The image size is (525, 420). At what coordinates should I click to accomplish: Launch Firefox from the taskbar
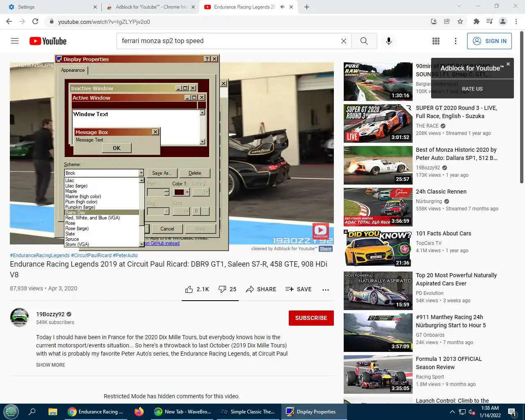[139, 412]
